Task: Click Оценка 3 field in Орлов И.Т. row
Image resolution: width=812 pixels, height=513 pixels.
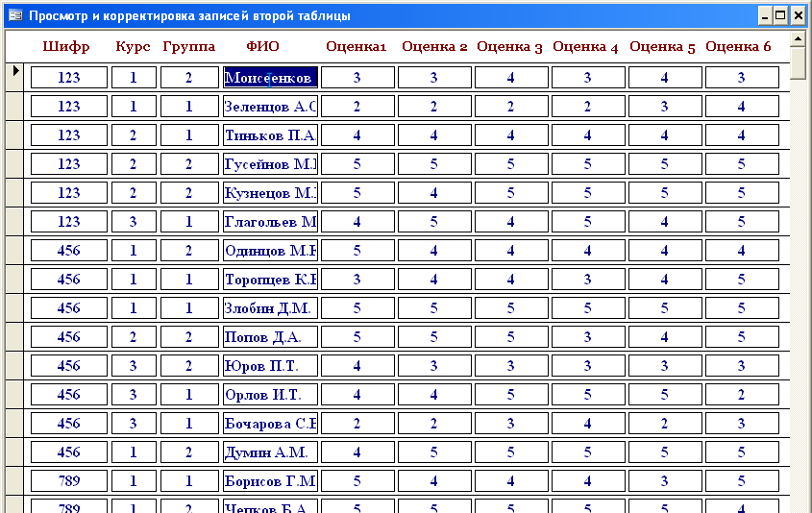Action: (x=511, y=395)
